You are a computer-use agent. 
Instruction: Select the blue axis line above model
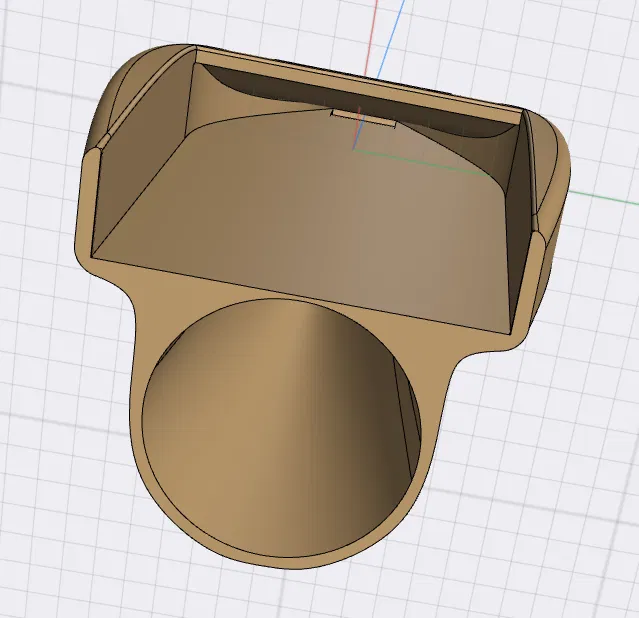click(x=391, y=39)
